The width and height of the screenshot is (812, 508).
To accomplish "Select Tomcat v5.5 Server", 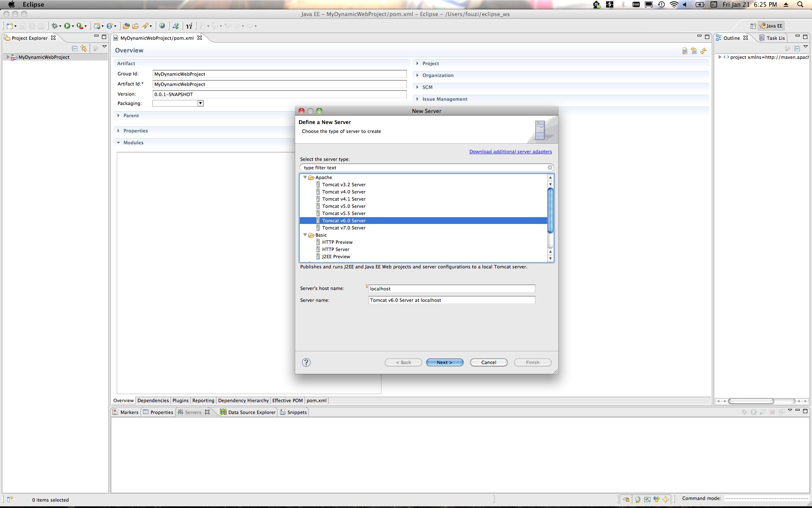I will click(x=343, y=213).
